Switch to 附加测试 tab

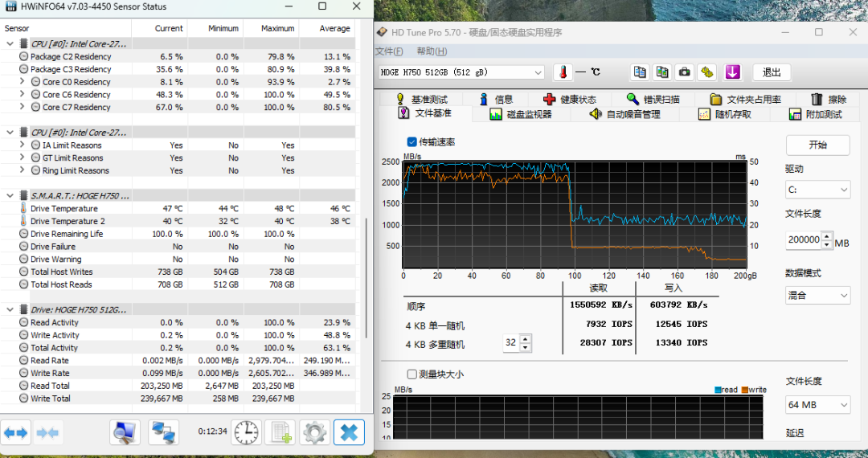point(816,114)
